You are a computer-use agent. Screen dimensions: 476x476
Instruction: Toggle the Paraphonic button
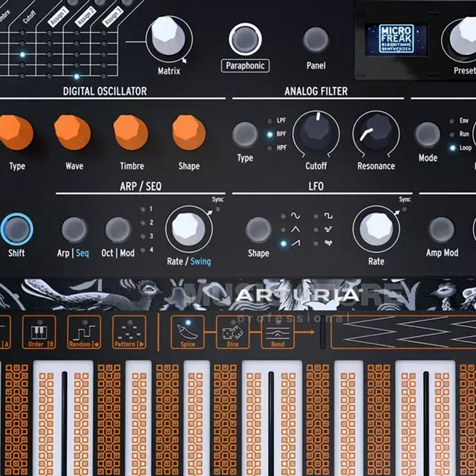point(245,39)
